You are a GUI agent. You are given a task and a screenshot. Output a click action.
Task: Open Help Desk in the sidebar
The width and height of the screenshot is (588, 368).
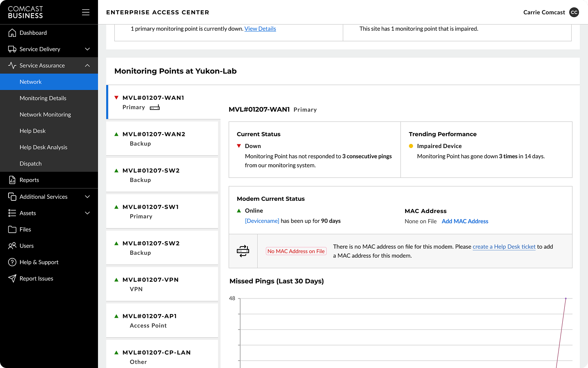[x=49, y=131]
